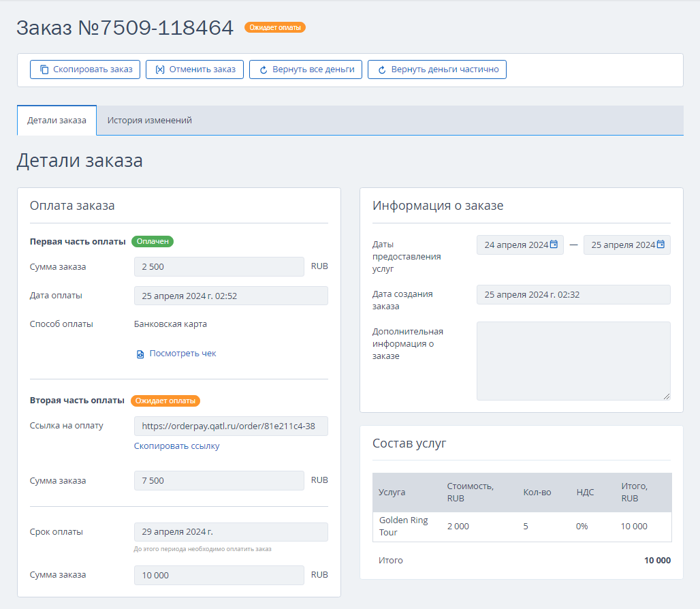Screen dimensions: 700x609
Task: Click Дата оплаты field 25 апреля 2024 02:52
Action: click(x=232, y=296)
